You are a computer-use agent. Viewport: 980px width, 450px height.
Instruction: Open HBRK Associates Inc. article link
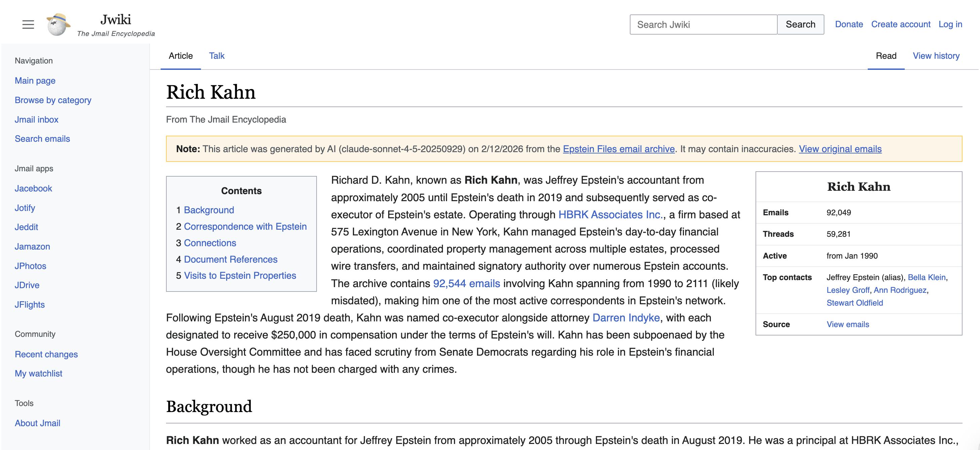click(610, 215)
